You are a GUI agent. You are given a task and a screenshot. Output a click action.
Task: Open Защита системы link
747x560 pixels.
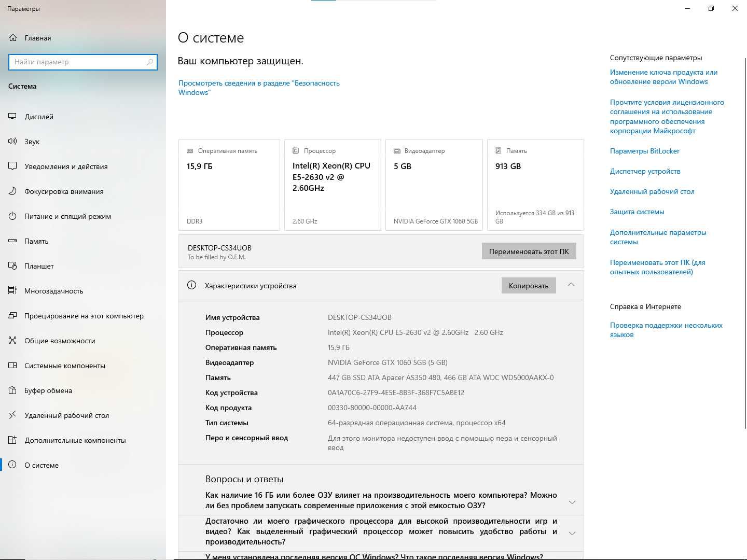click(x=637, y=212)
